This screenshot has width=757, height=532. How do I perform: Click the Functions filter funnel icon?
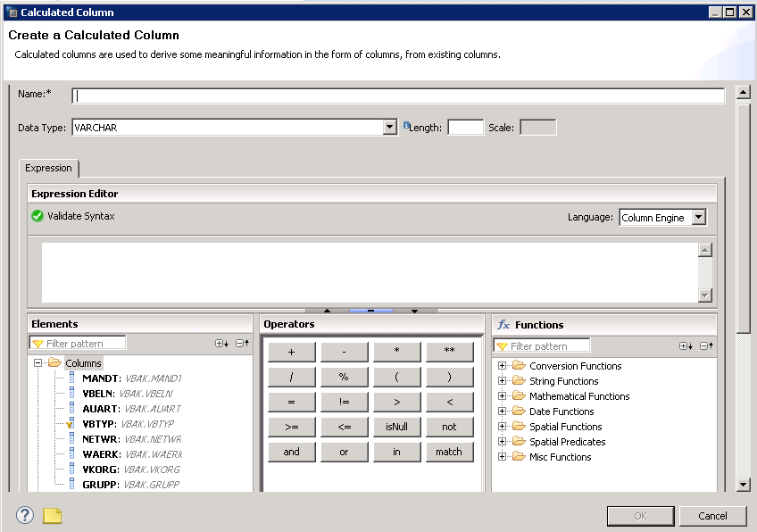[502, 346]
